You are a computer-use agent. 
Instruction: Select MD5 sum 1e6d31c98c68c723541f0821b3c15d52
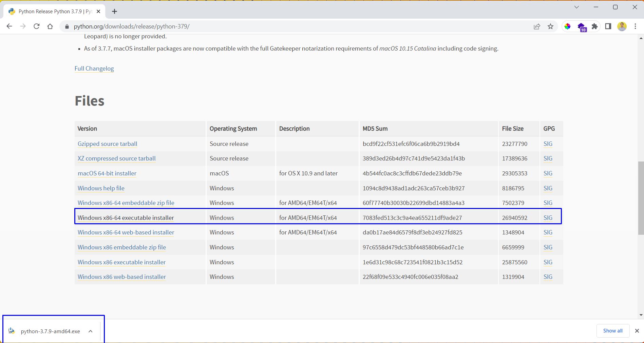[413, 262]
